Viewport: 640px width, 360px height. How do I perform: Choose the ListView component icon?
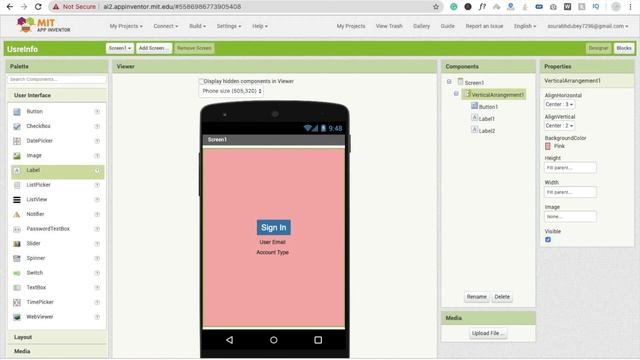[17, 200]
